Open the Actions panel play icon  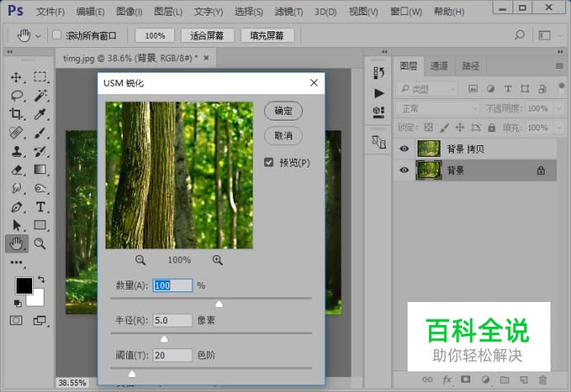(379, 93)
